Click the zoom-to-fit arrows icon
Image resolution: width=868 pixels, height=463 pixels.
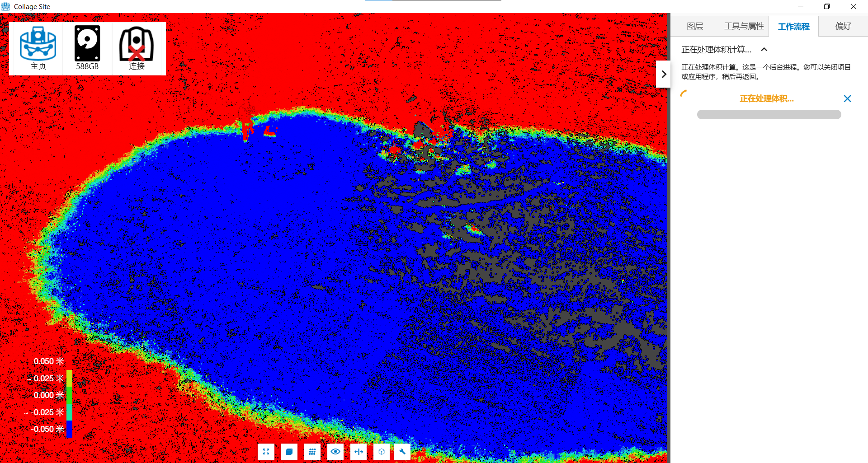pyautogui.click(x=266, y=451)
